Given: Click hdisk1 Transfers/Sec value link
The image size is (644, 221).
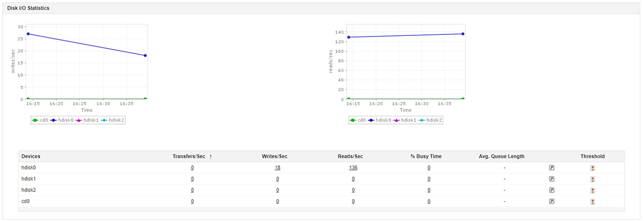Looking at the screenshot, I should tap(192, 179).
